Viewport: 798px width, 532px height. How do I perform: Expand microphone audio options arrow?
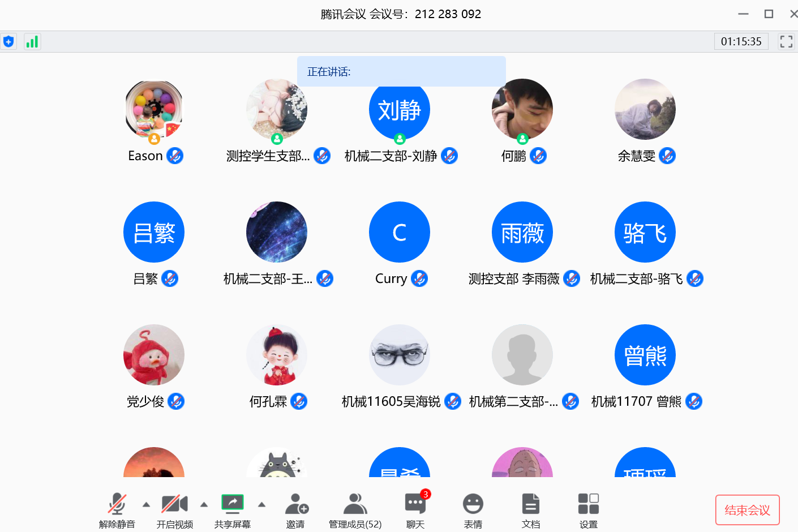tap(147, 504)
